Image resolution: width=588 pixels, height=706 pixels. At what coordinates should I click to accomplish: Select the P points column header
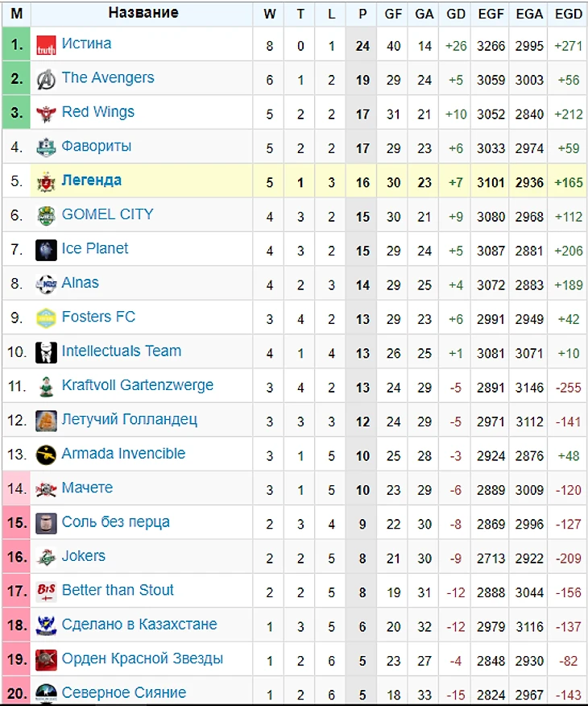(x=362, y=14)
